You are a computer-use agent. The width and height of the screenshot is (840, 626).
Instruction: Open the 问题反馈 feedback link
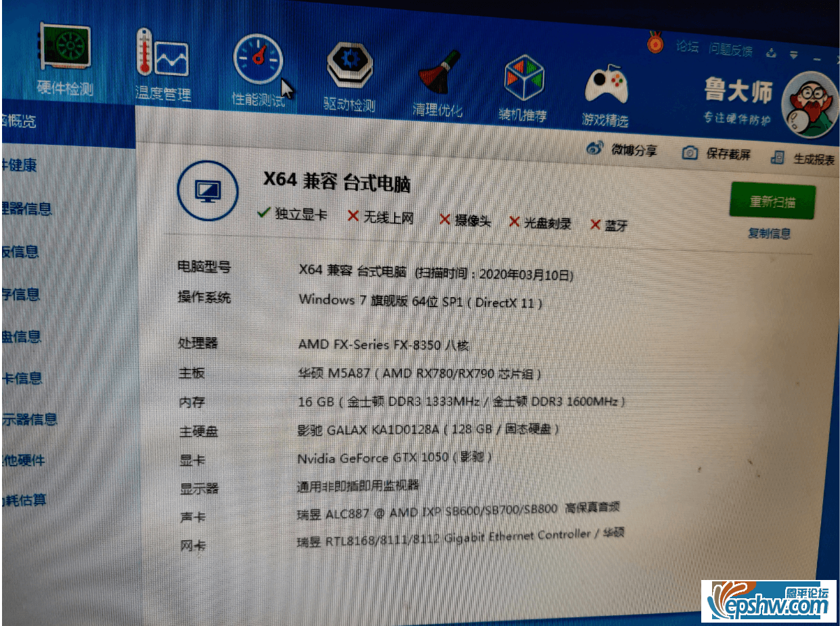click(x=730, y=49)
